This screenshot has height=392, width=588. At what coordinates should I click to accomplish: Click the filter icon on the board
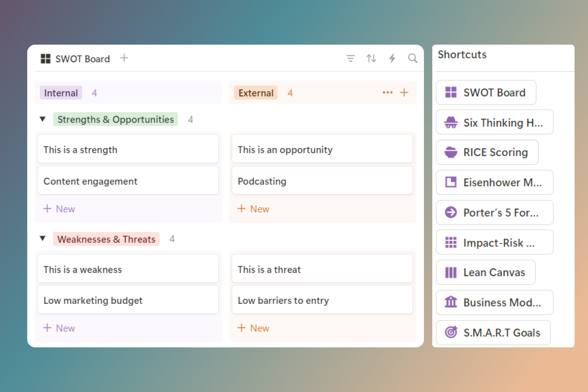[350, 58]
